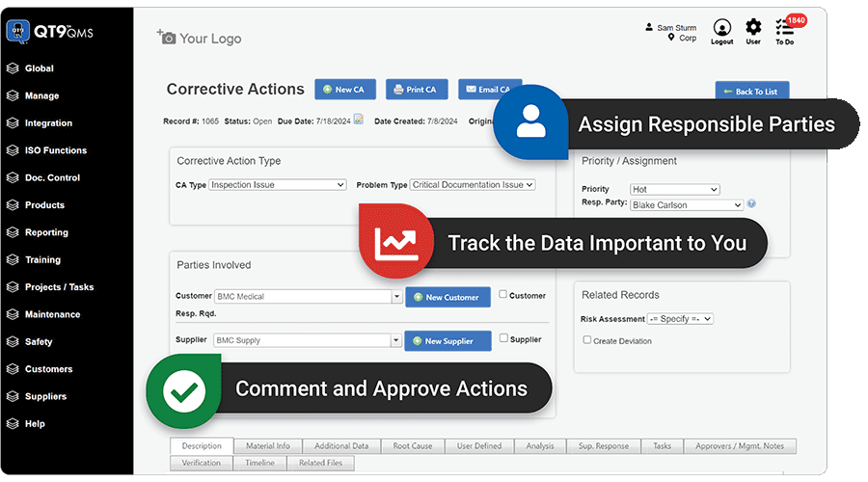This screenshot has width=868, height=482.
Task: Expand the Supplier combo box arrow
Action: (395, 340)
